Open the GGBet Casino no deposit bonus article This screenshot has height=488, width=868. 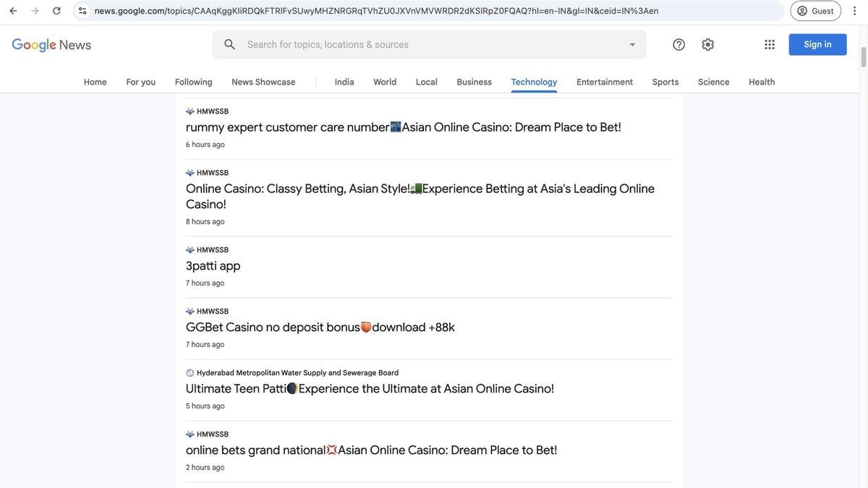[320, 328]
